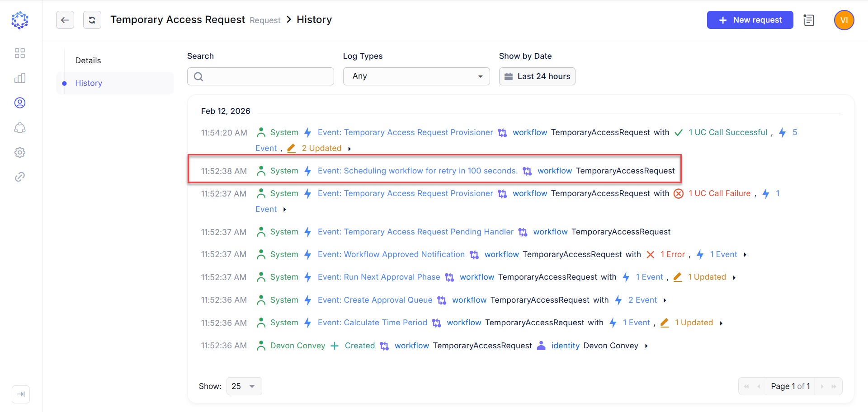Open the Last 24 hours date filter

537,76
